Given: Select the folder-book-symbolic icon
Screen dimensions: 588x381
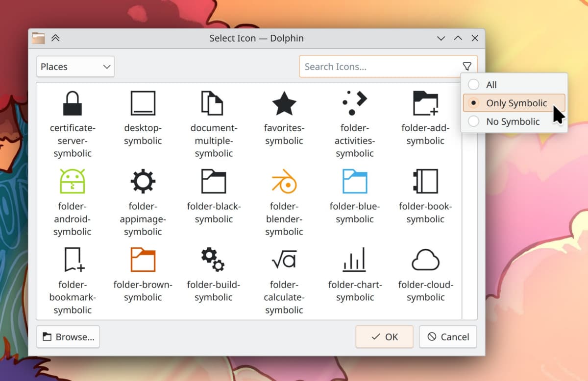Looking at the screenshot, I should [425, 181].
